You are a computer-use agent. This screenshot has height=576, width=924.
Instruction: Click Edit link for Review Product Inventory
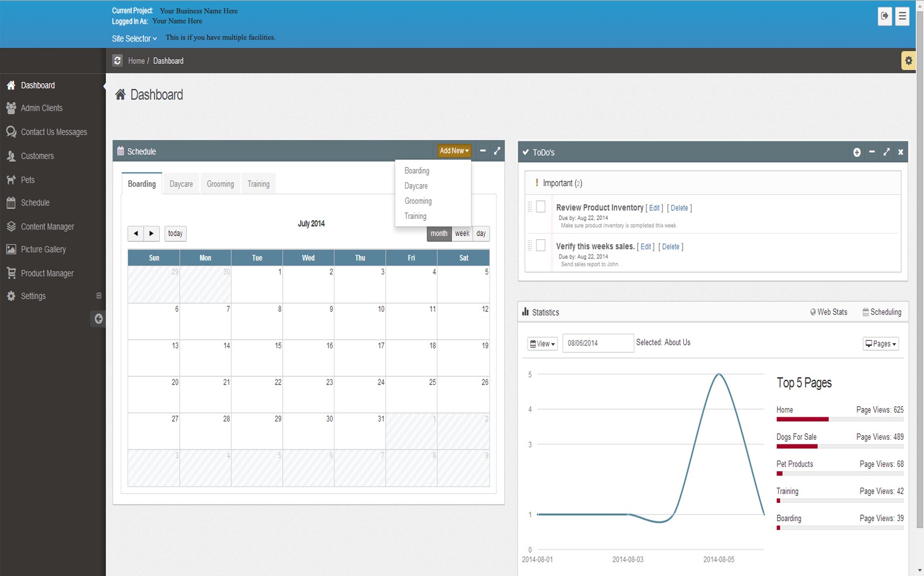point(654,208)
